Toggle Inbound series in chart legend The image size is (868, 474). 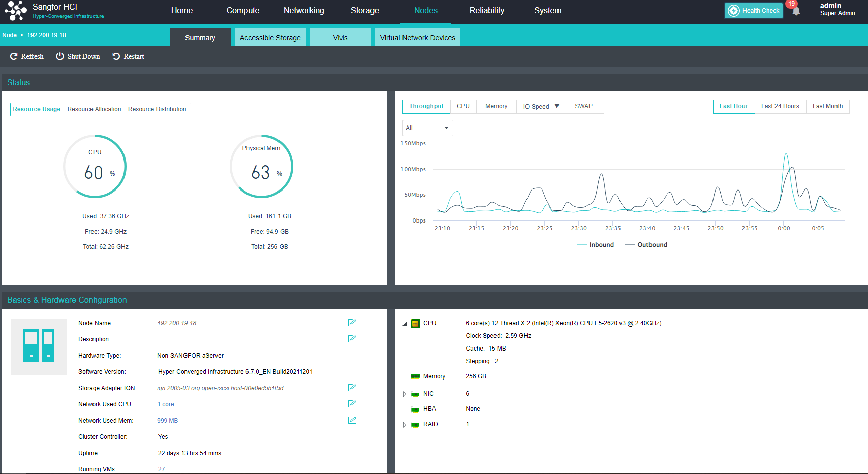pos(596,245)
